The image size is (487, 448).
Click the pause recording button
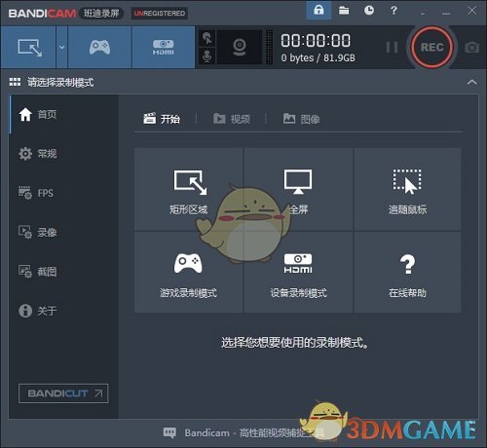point(392,48)
